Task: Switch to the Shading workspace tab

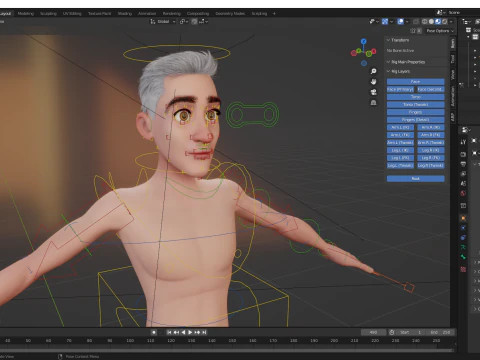Action: [125, 14]
